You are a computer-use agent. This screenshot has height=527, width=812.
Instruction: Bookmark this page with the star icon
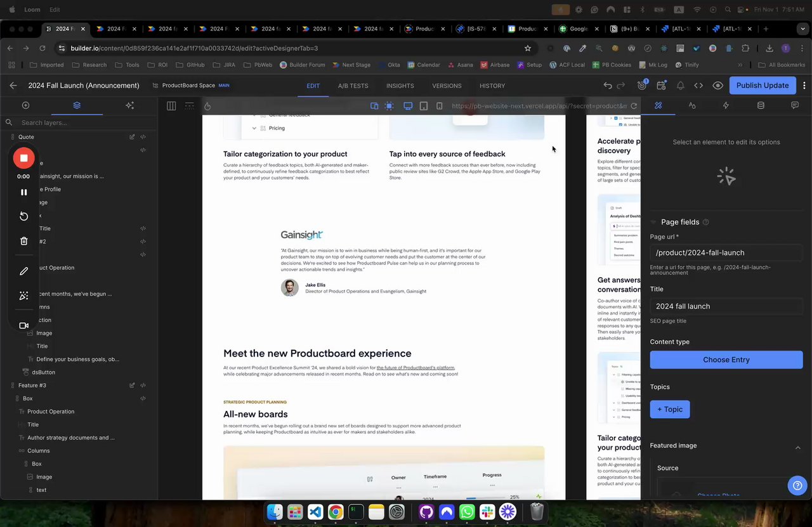coord(528,48)
